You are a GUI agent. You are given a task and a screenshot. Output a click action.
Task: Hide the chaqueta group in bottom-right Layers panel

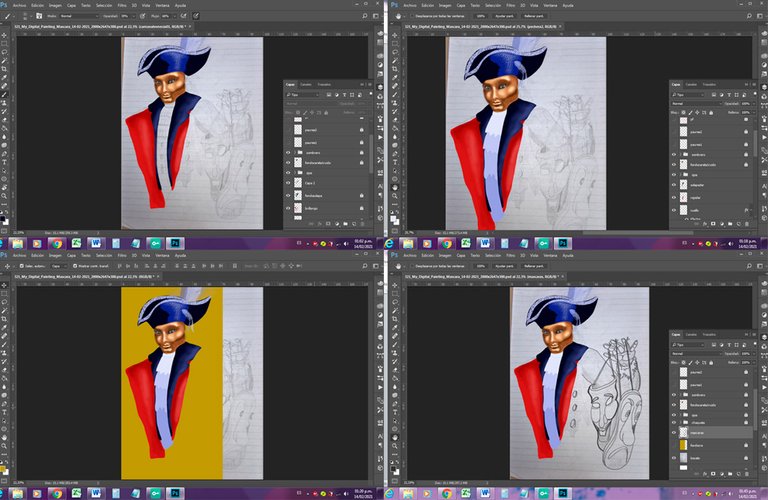pos(673,422)
